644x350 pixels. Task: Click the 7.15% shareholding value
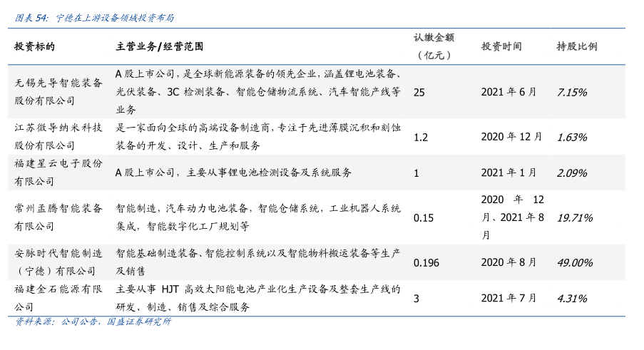(572, 92)
